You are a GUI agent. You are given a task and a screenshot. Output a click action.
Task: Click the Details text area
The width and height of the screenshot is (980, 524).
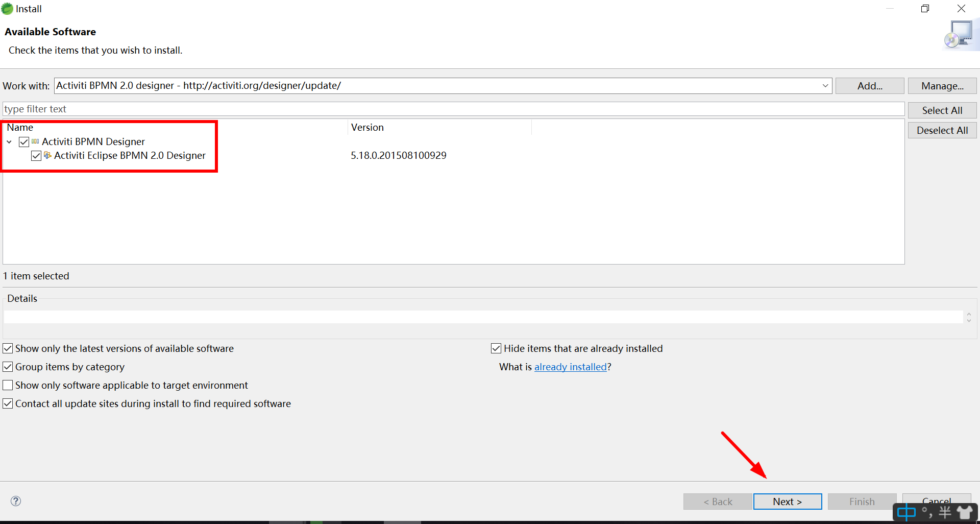coord(483,317)
